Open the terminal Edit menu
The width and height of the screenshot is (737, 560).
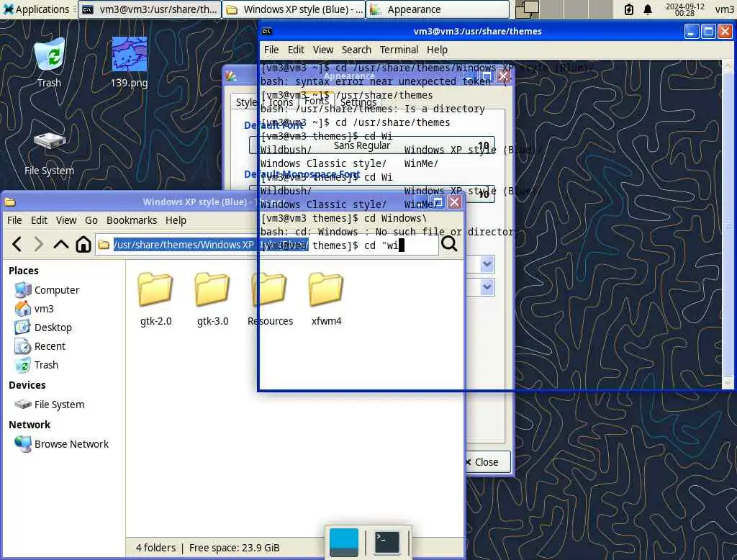296,50
